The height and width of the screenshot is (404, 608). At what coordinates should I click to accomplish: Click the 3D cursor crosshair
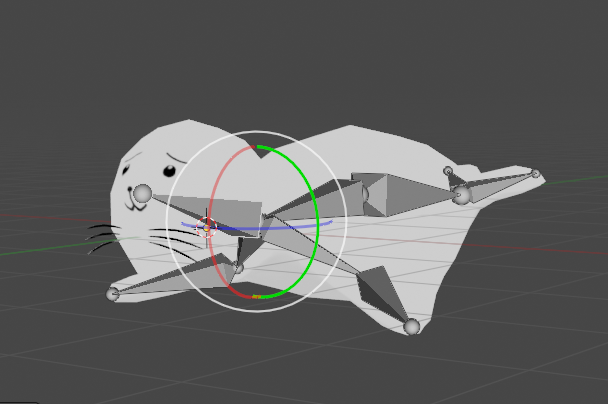click(x=207, y=228)
